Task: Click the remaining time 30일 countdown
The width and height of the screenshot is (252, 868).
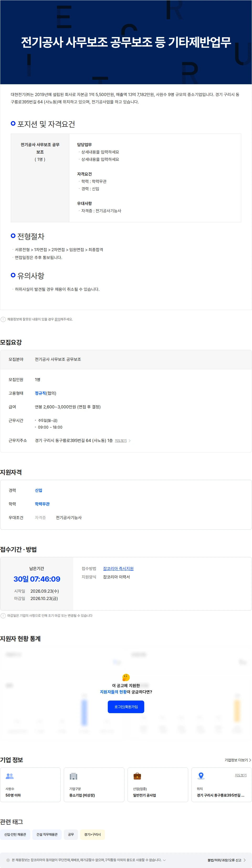Action: 37,579
